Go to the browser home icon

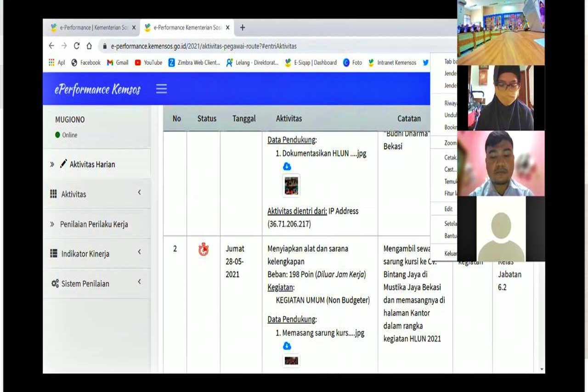(x=89, y=46)
